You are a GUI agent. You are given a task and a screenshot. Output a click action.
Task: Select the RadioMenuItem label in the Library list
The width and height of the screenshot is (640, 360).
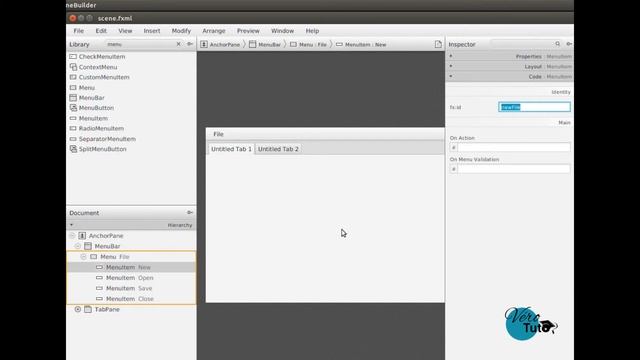click(101, 128)
